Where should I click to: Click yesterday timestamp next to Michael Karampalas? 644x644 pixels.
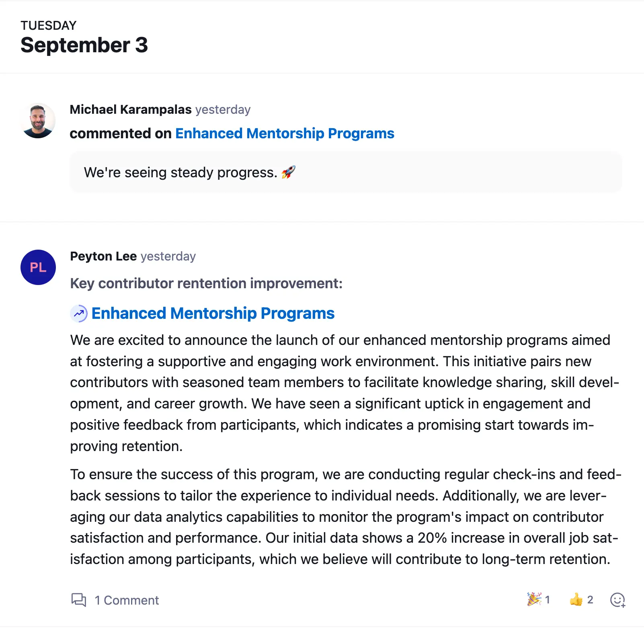click(223, 109)
